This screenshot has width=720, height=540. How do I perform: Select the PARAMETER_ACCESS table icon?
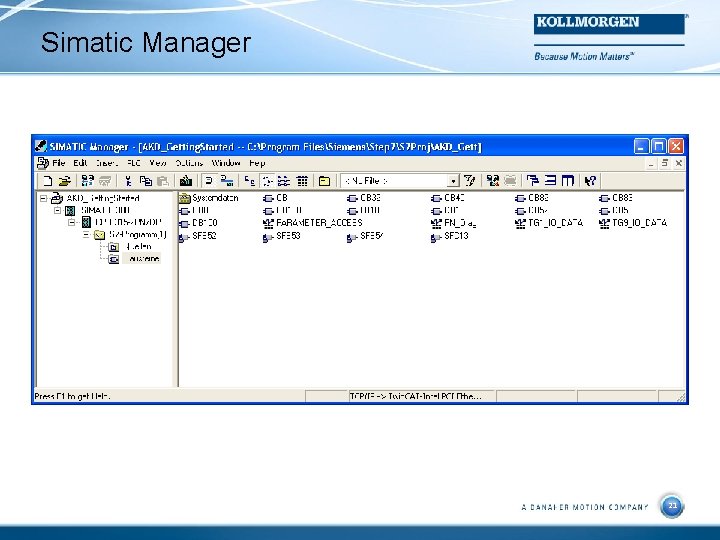(x=268, y=224)
